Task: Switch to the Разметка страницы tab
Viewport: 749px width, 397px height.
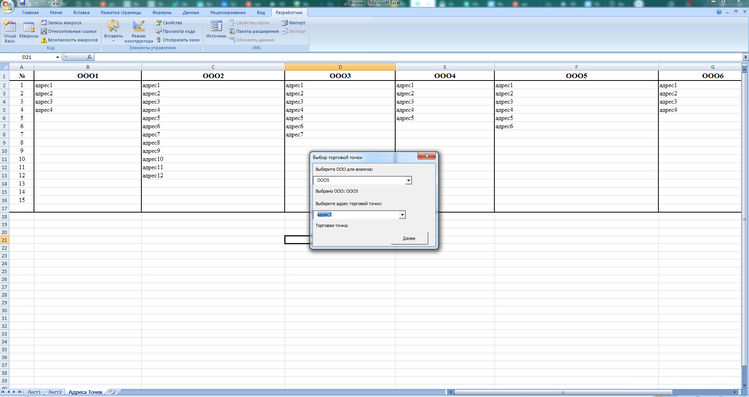Action: coord(121,12)
